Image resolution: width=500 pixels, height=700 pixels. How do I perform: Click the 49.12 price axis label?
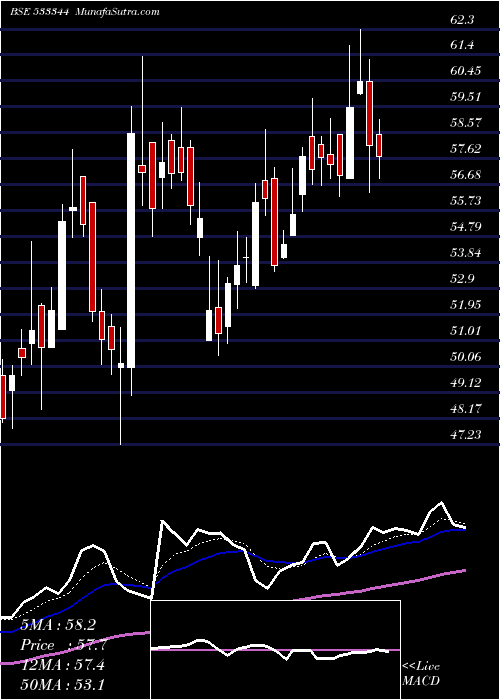pos(467,382)
